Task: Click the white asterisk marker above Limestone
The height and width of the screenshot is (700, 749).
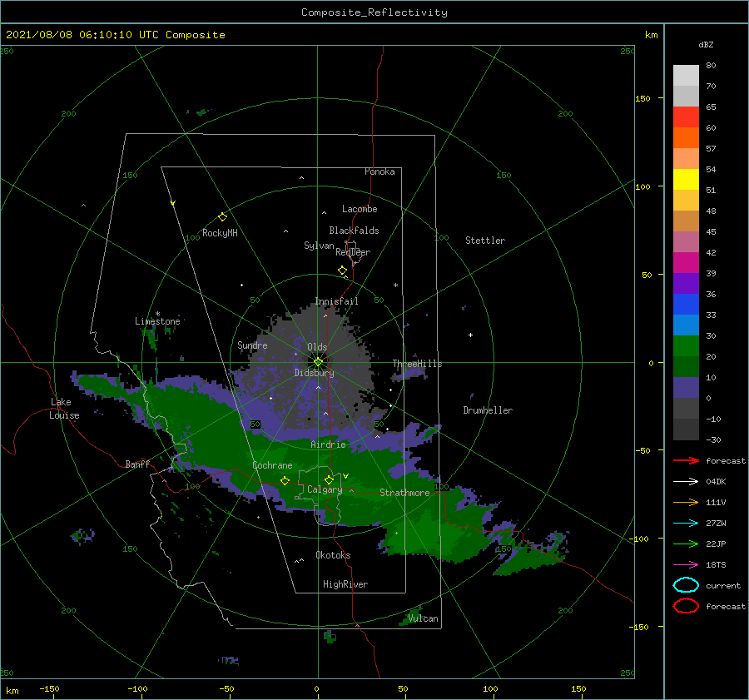Action: tap(157, 314)
